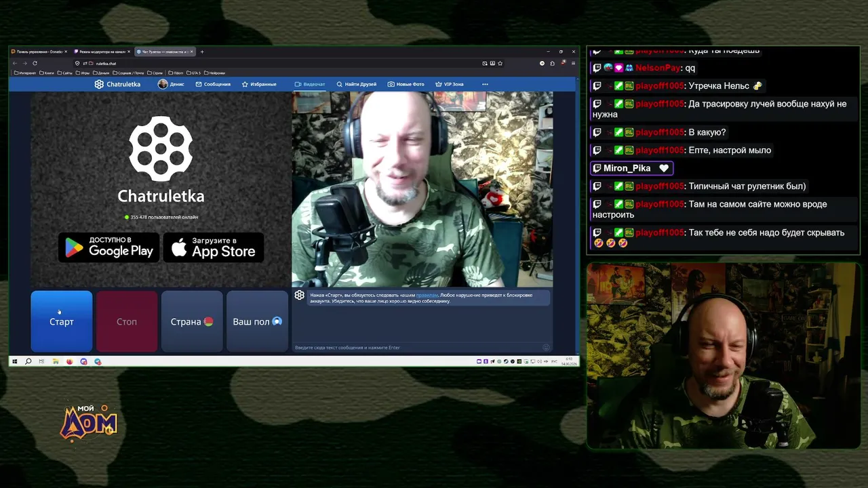This screenshot has height=488, width=868.
Task: Click the Мой Дом logo overlay
Action: [88, 424]
